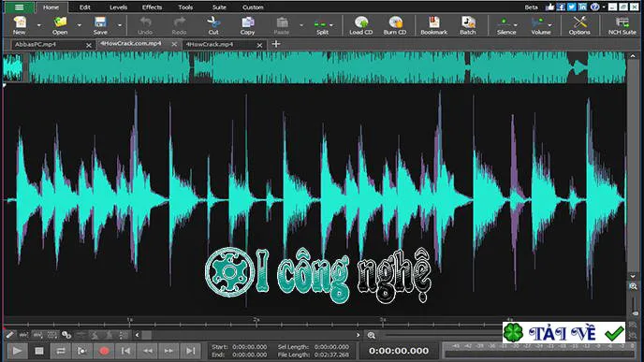Click the thumbs-up like icon

pyautogui.click(x=550, y=7)
